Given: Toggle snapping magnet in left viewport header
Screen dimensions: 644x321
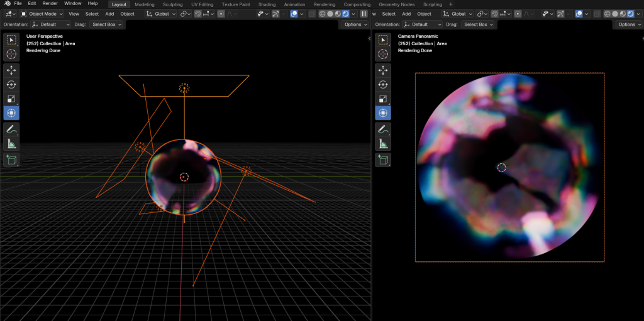Looking at the screenshot, I should click(x=197, y=14).
